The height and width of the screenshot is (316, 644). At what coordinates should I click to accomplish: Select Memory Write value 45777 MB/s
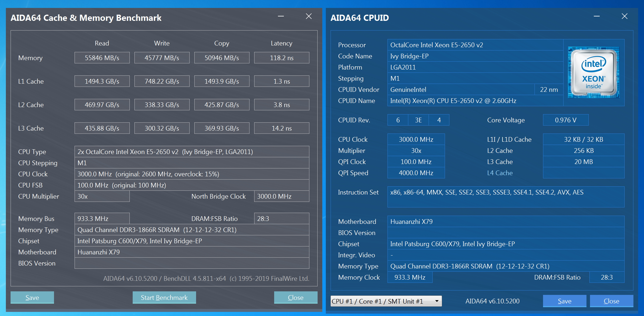tap(162, 58)
